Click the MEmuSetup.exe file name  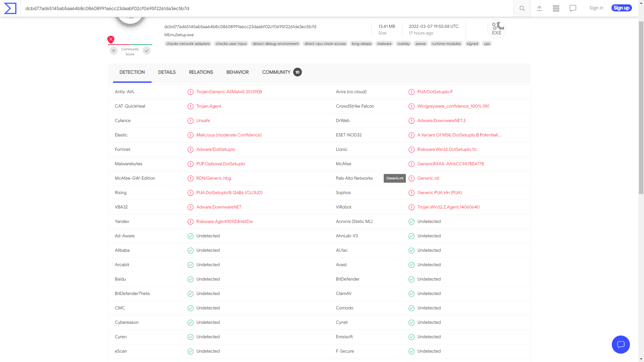click(x=179, y=35)
